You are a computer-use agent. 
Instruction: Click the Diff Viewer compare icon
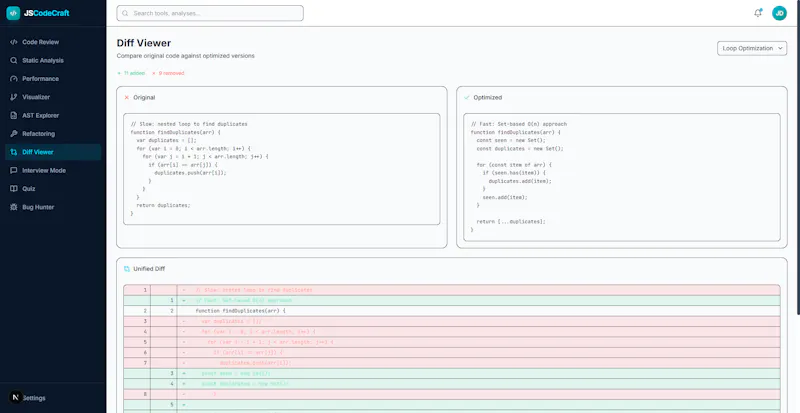click(x=14, y=152)
